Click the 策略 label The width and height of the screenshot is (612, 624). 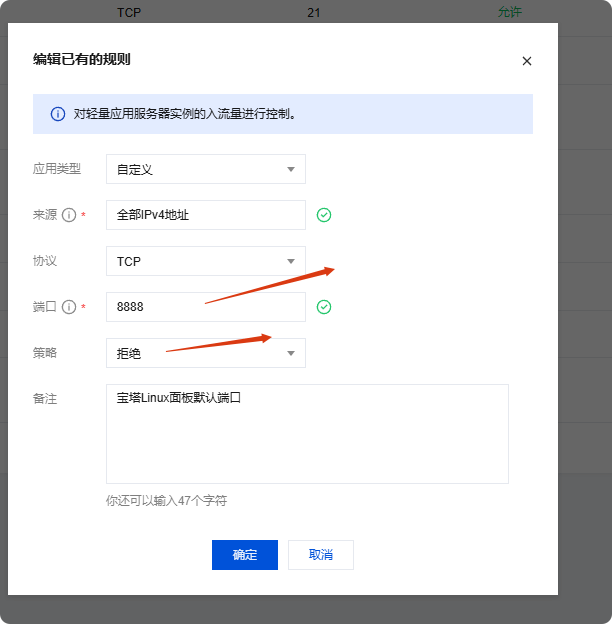point(45,353)
